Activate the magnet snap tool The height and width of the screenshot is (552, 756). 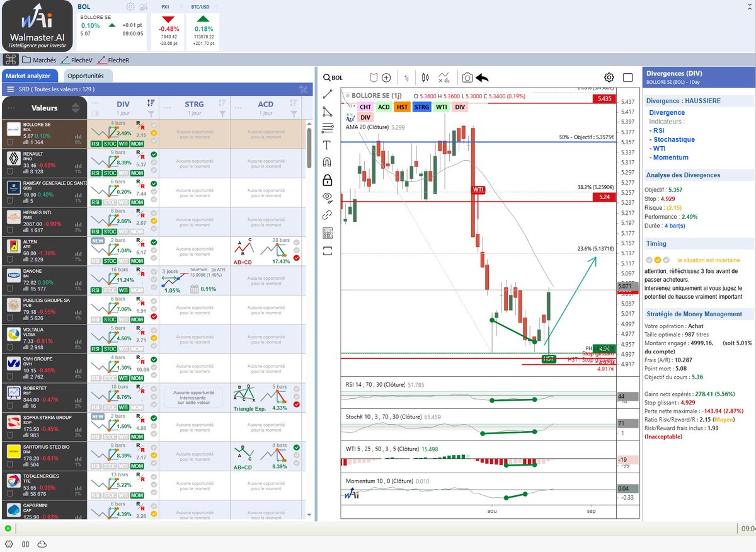(x=328, y=163)
